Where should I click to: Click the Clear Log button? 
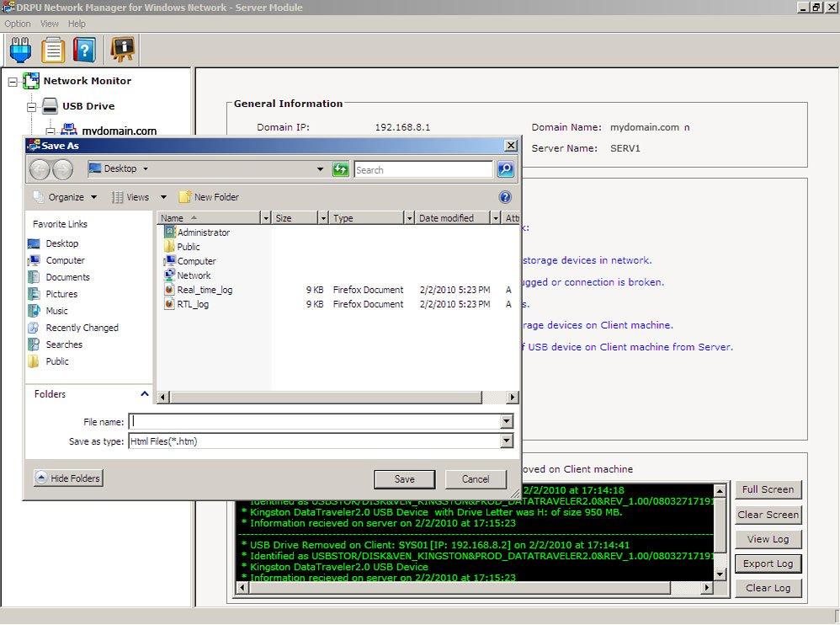(768, 588)
